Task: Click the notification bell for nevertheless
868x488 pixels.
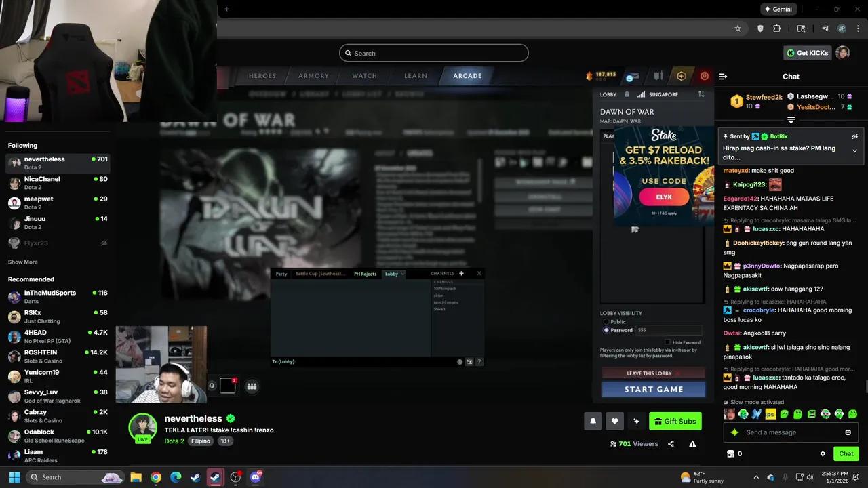Action: coord(593,421)
